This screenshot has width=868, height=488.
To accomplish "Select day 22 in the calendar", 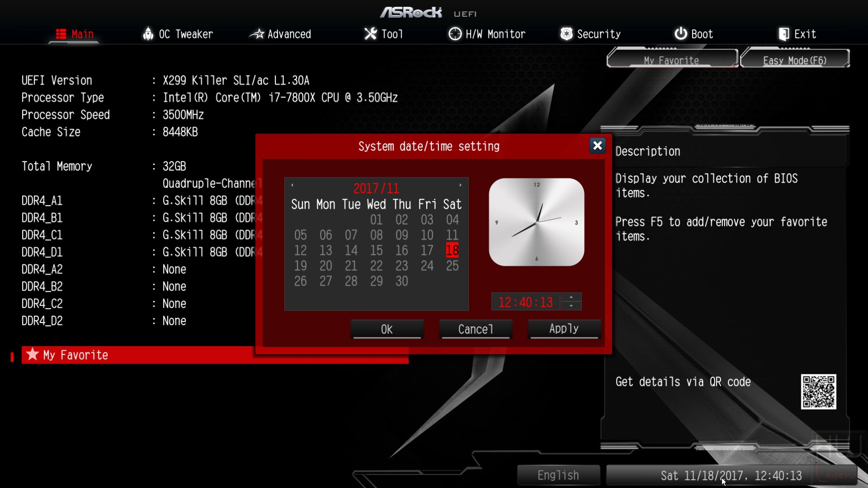I will [x=376, y=266].
